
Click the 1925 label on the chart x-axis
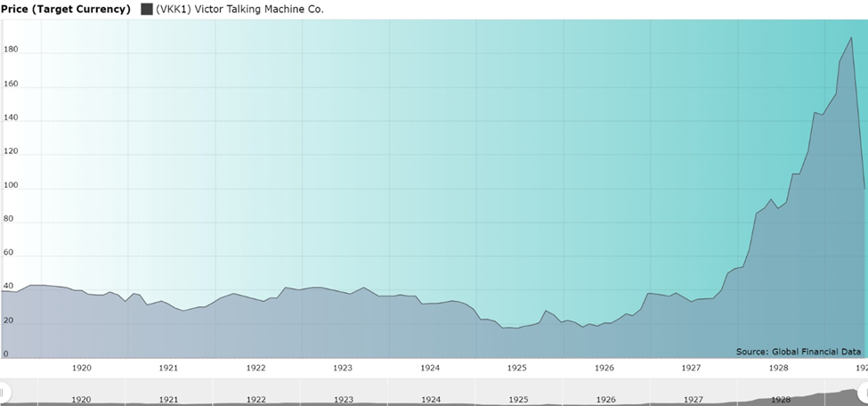coord(517,367)
